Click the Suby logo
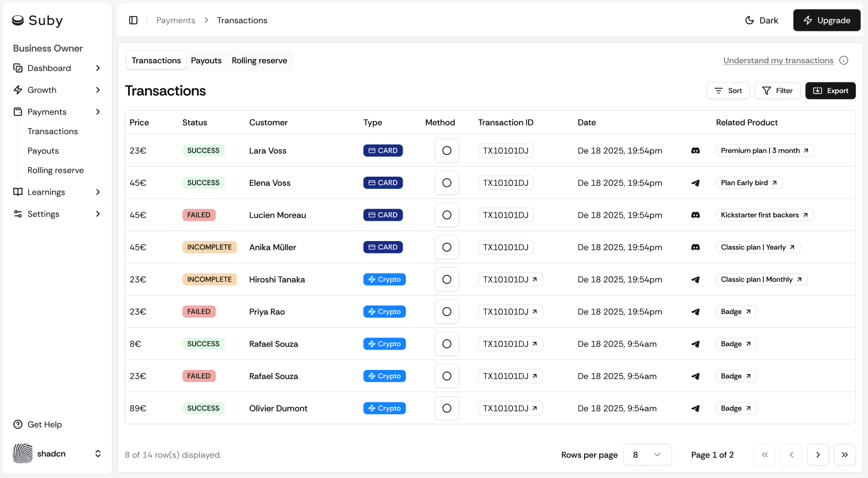The image size is (868, 478). pyautogui.click(x=37, y=20)
